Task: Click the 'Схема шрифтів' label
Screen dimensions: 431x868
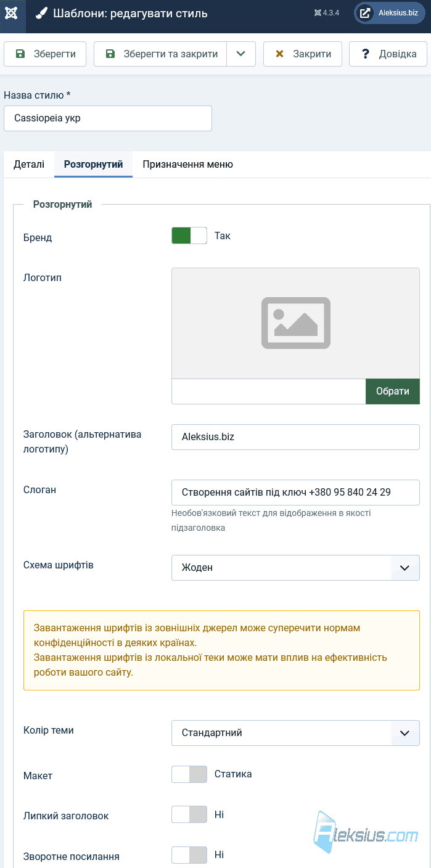Action: [59, 565]
